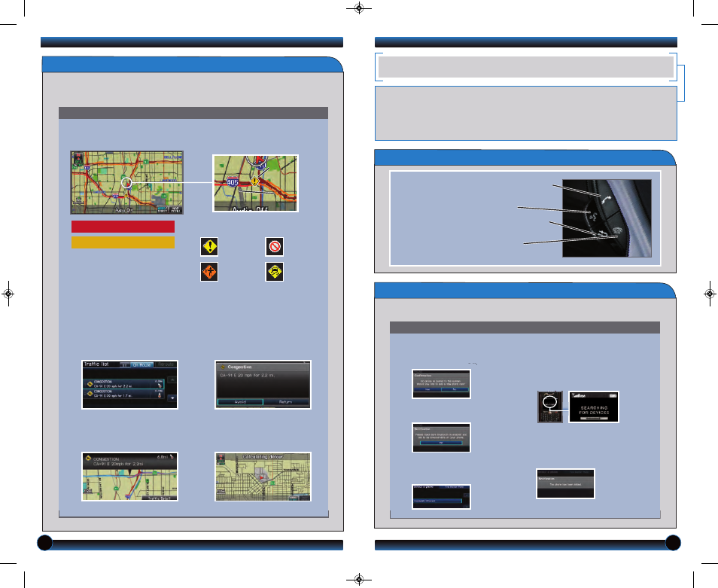Click the red heavy traffic color bar
718x588 pixels.
tap(123, 227)
